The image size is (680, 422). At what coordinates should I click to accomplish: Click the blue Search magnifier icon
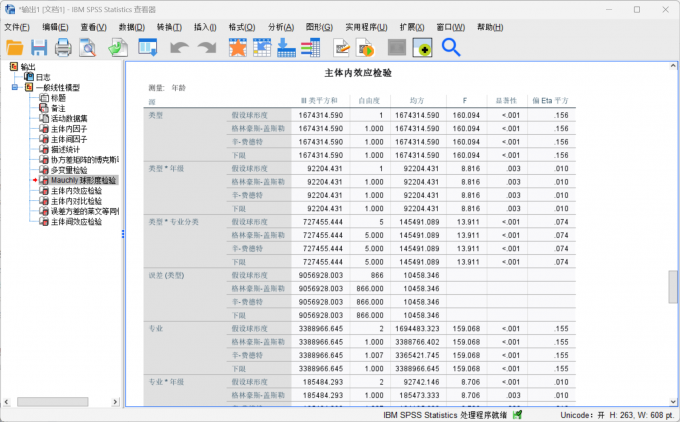click(x=451, y=48)
